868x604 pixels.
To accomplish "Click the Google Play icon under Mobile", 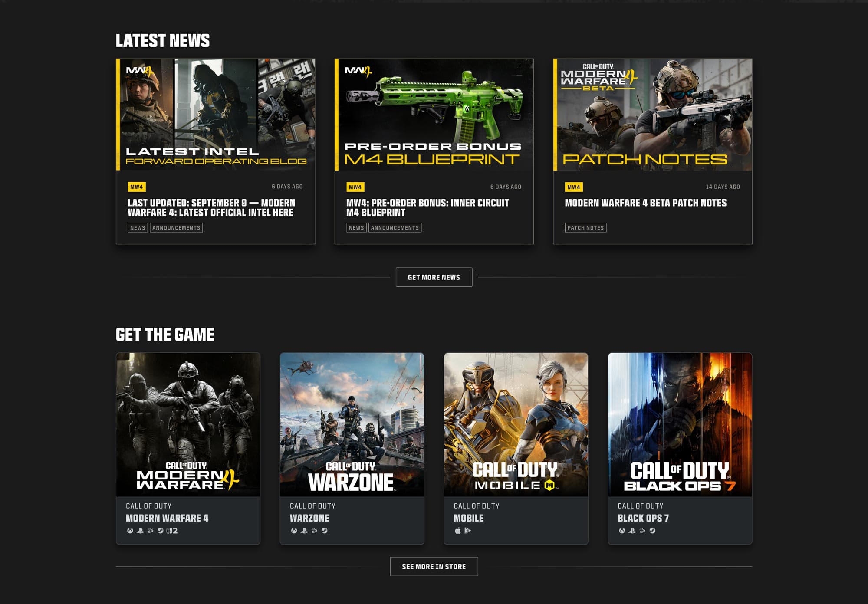I will (x=467, y=530).
